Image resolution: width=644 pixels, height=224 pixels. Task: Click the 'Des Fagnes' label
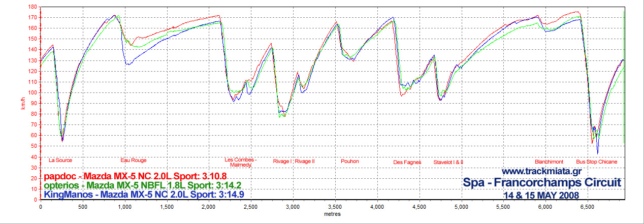(407, 163)
